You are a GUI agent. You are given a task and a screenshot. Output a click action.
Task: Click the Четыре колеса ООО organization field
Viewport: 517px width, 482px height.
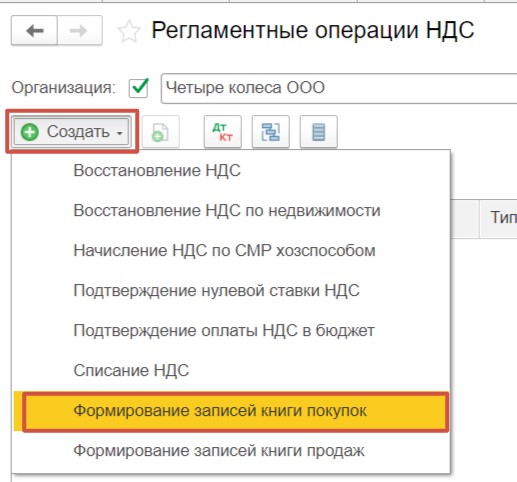pyautogui.click(x=339, y=88)
